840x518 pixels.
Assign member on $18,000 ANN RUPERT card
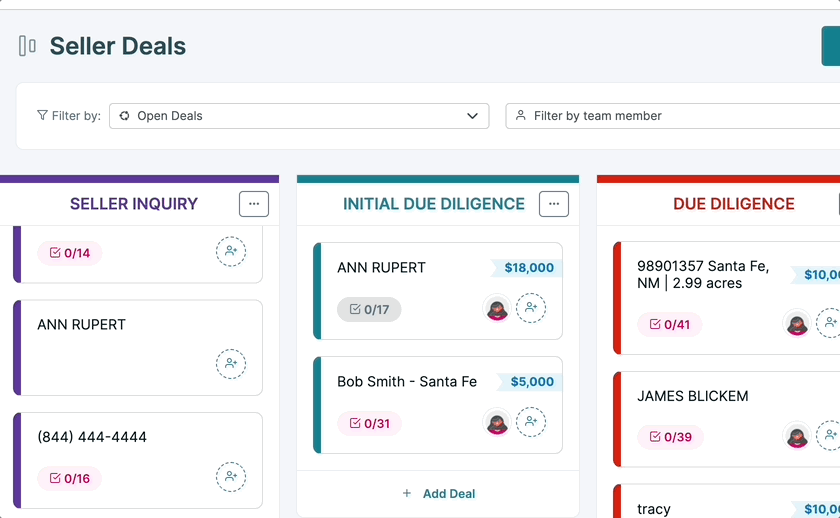(531, 308)
